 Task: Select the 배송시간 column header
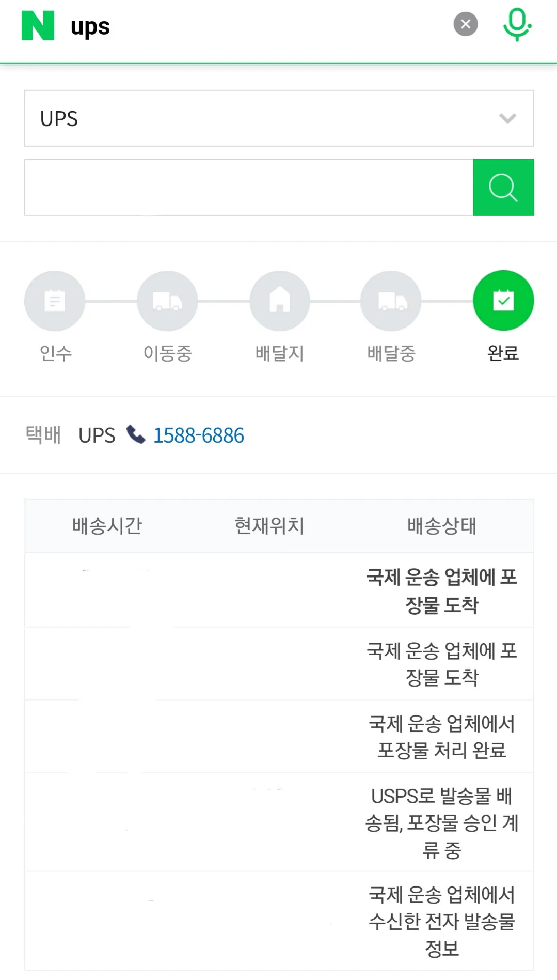(107, 525)
